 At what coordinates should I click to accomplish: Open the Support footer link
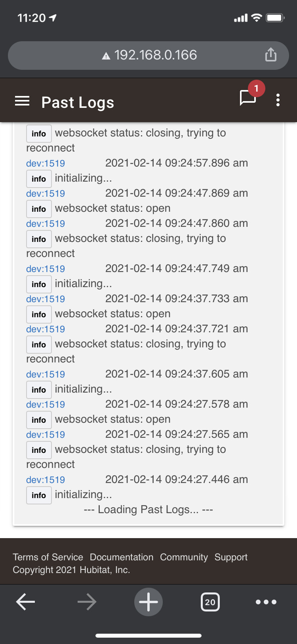[231, 557]
